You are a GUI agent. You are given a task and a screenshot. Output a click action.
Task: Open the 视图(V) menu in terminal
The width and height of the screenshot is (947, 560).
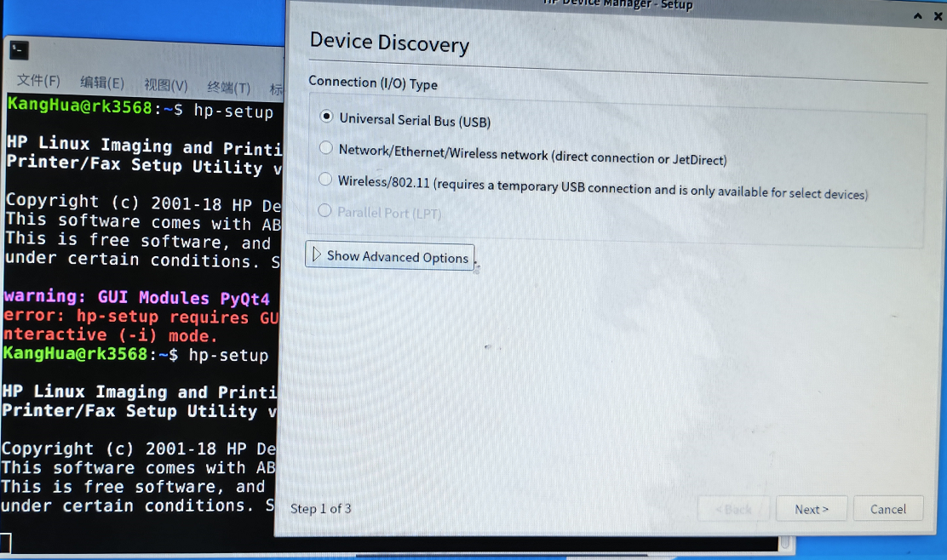pos(165,85)
